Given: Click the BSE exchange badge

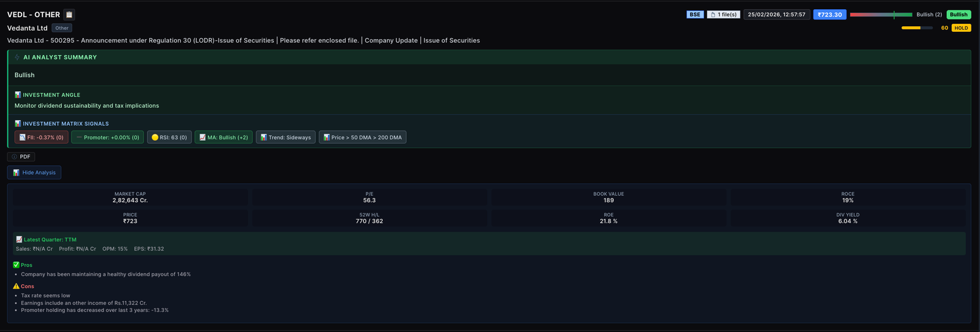Looking at the screenshot, I should 695,15.
